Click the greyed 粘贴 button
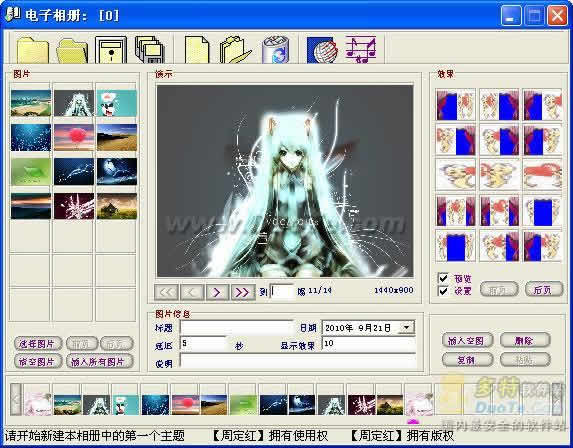The image size is (573, 448). point(525,360)
